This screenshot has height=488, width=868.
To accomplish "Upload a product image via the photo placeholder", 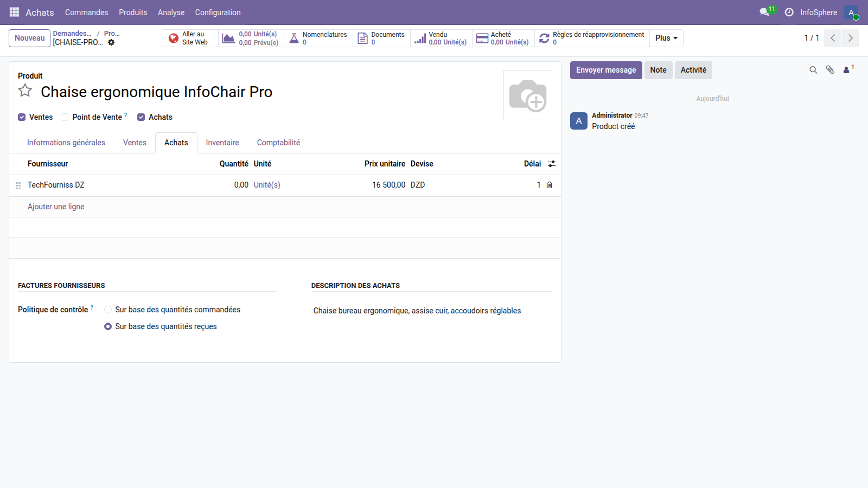I will 527,95.
